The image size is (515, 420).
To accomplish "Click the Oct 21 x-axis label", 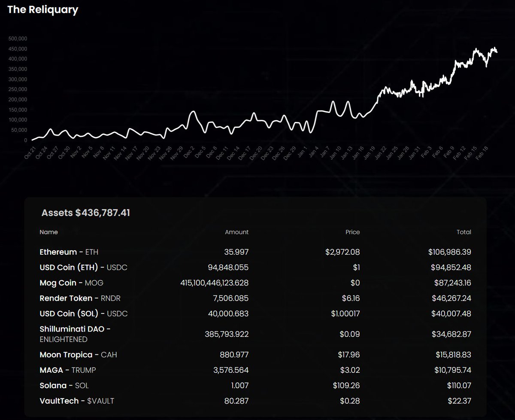I will pos(30,152).
